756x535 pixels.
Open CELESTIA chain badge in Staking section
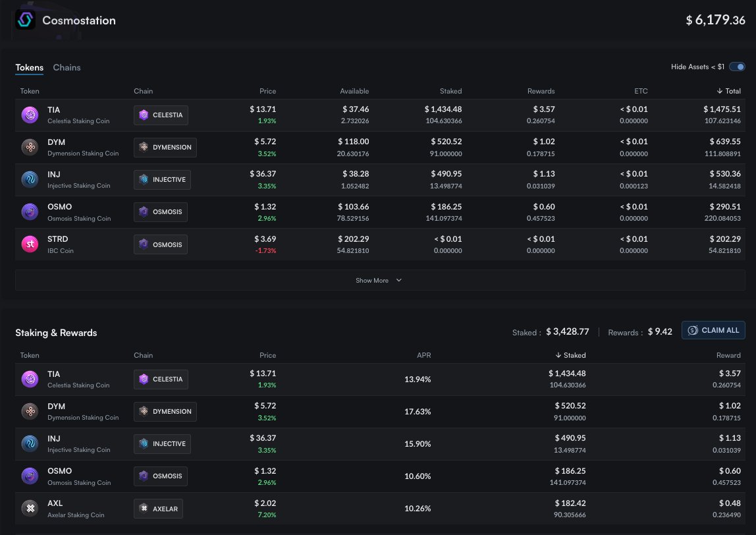(161, 380)
